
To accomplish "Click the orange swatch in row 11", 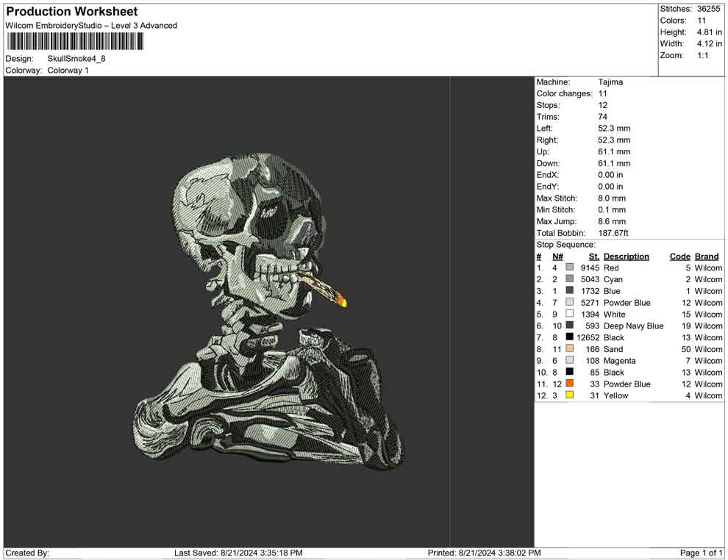I will 569,383.
